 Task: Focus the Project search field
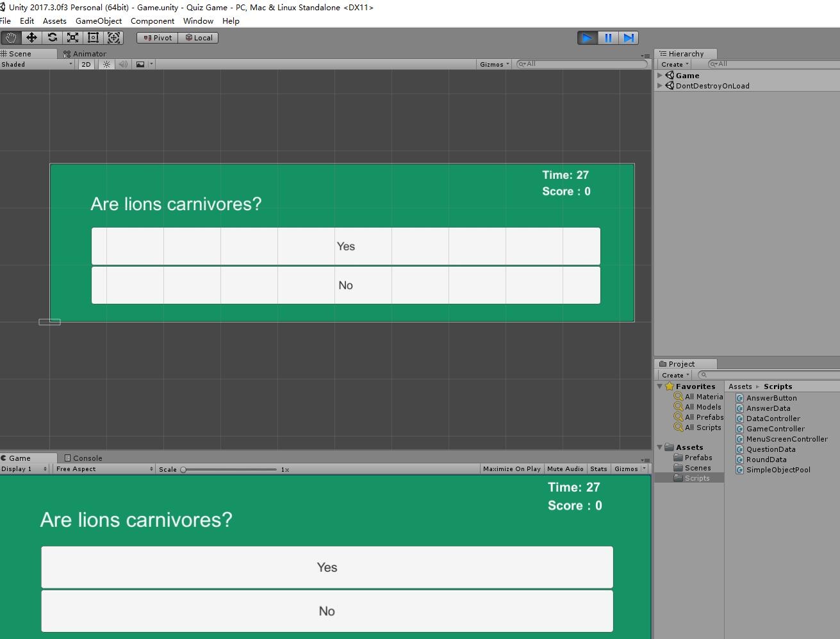(x=769, y=375)
